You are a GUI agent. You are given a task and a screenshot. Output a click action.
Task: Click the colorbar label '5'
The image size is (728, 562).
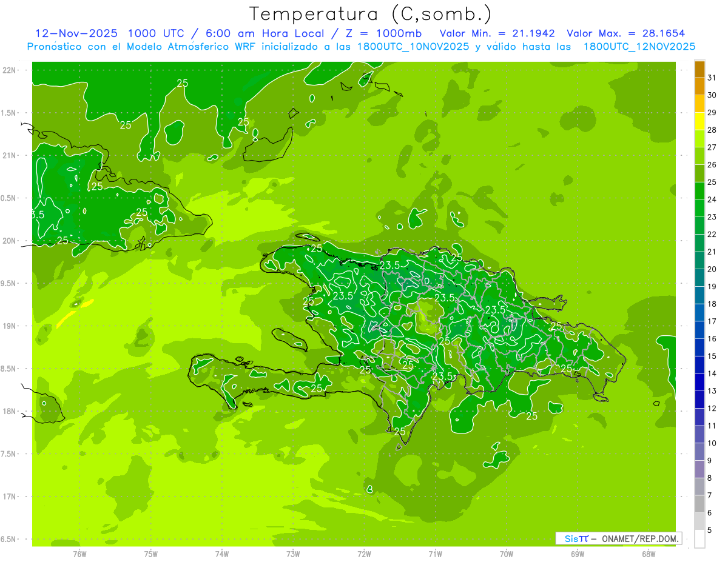[710, 530]
